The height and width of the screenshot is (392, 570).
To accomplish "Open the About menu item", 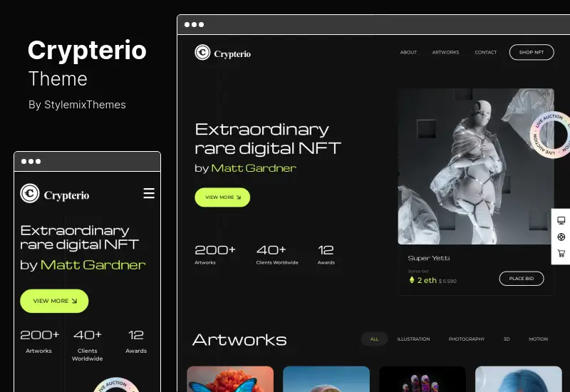I will pos(408,52).
